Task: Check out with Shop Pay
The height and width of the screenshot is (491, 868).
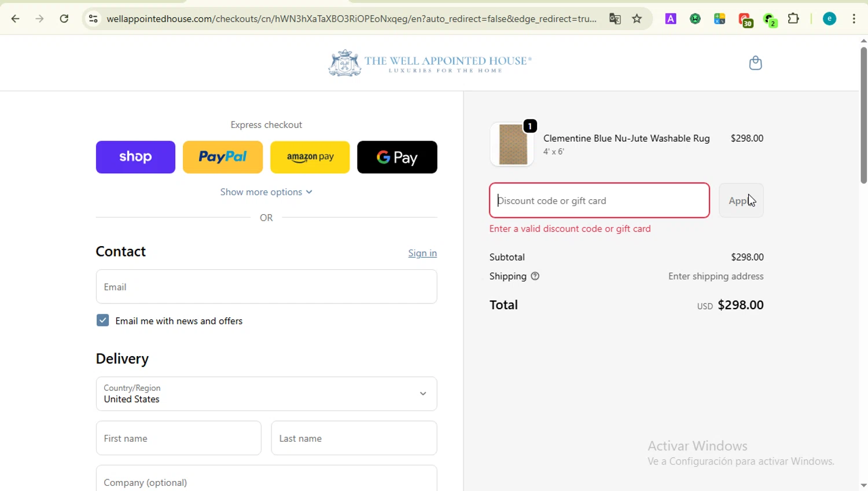Action: click(x=135, y=157)
